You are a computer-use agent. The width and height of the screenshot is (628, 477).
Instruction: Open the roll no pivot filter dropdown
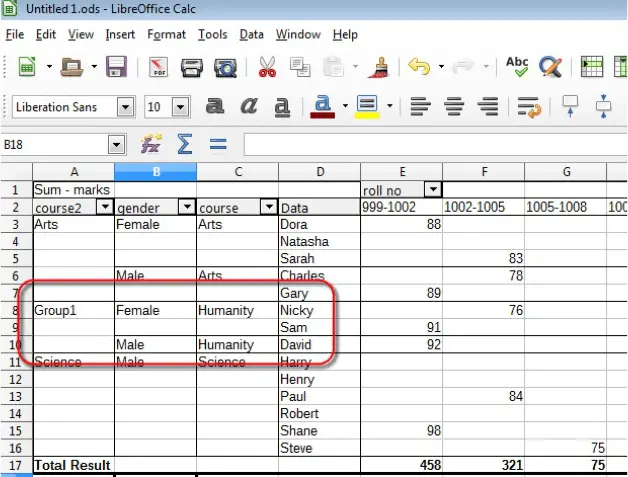(433, 189)
